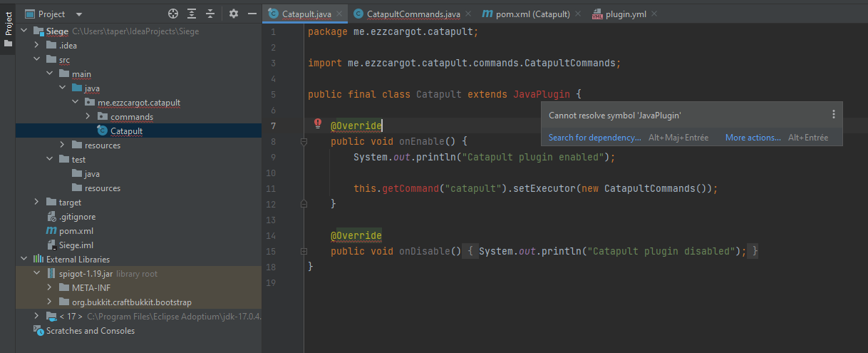Hide the Project panel with minus icon
Viewport: 868px width, 353px height.
[252, 14]
